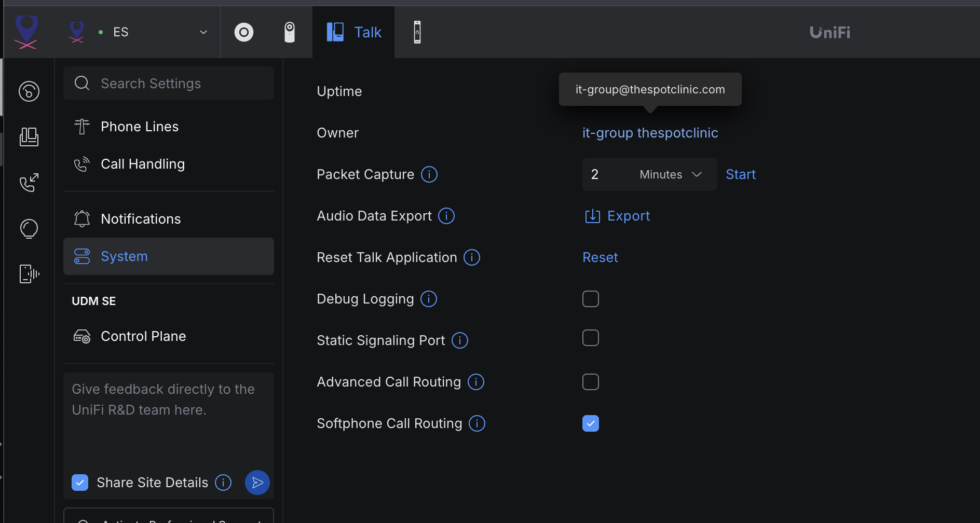980x523 pixels.
Task: Enable Debug Logging
Action: [590, 298]
